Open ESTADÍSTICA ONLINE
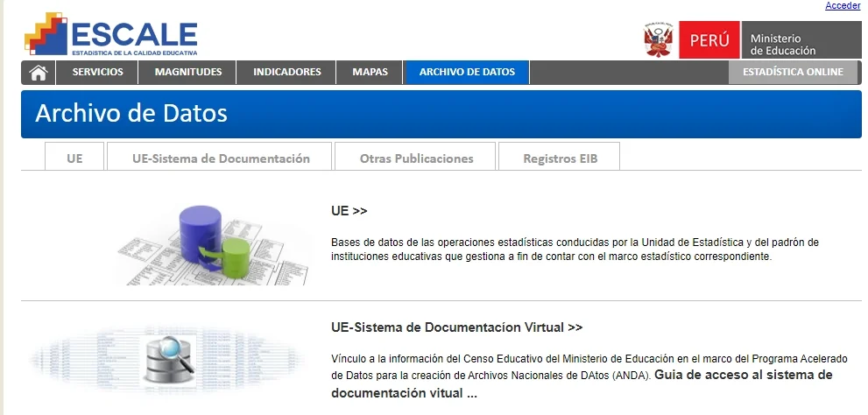This screenshot has height=415, width=868. tap(793, 73)
